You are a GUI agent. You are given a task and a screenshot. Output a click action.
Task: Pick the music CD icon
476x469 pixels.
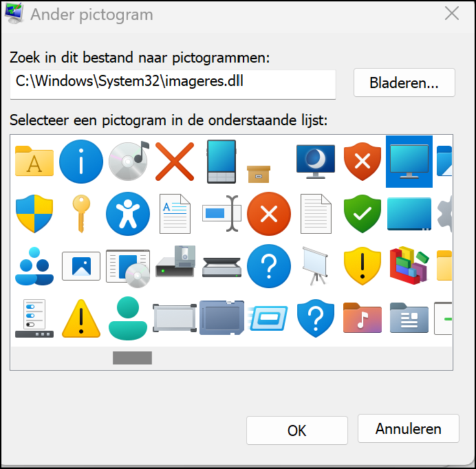(x=129, y=161)
